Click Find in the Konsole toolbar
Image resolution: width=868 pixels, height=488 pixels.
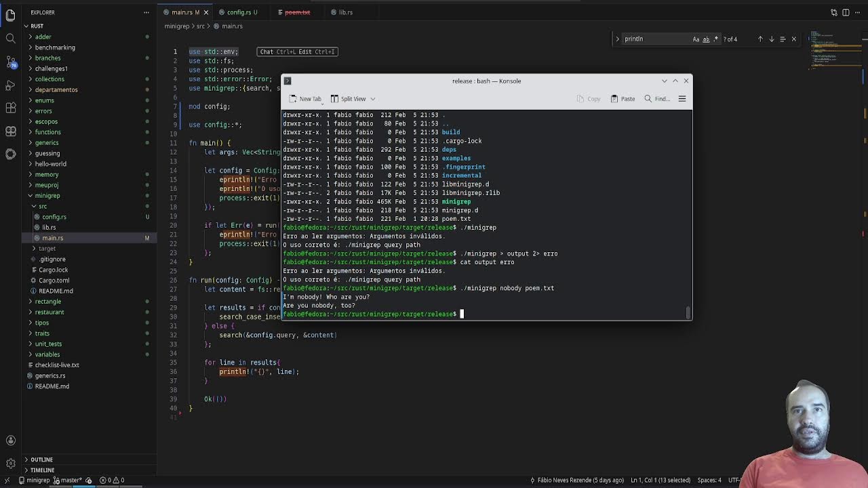[x=657, y=99]
